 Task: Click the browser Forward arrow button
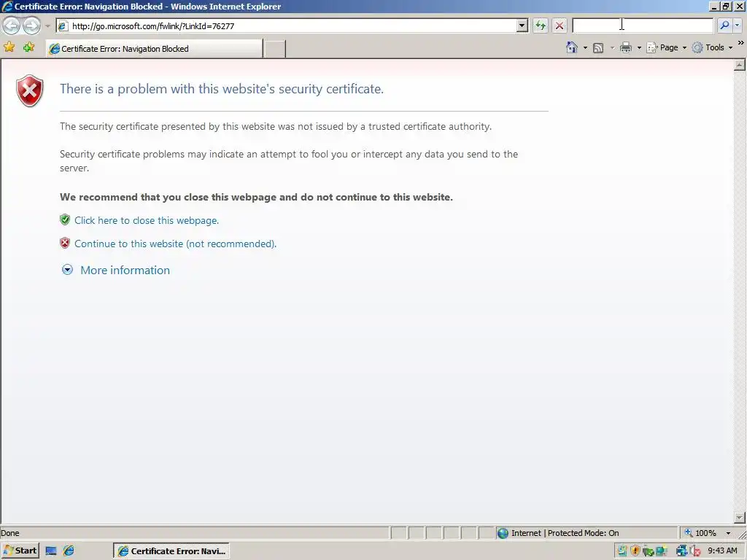pos(31,26)
